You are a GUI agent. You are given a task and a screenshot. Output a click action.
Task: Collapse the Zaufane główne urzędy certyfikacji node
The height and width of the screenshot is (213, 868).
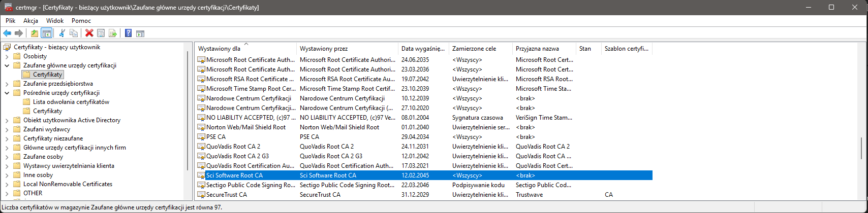[7, 65]
